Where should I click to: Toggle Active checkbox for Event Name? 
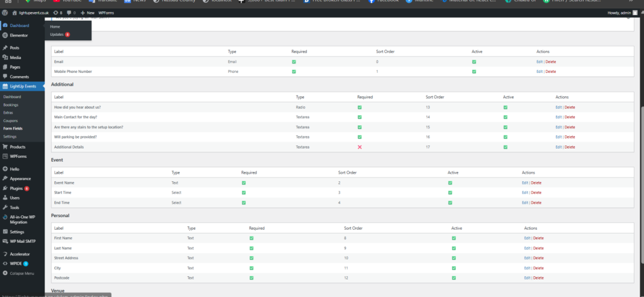pyautogui.click(x=450, y=183)
